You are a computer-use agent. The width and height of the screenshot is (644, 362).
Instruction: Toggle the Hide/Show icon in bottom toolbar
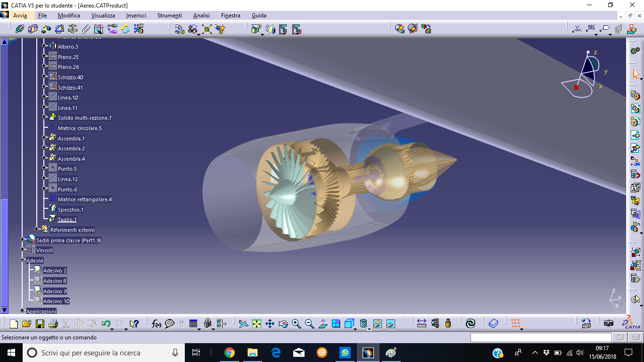(377, 324)
